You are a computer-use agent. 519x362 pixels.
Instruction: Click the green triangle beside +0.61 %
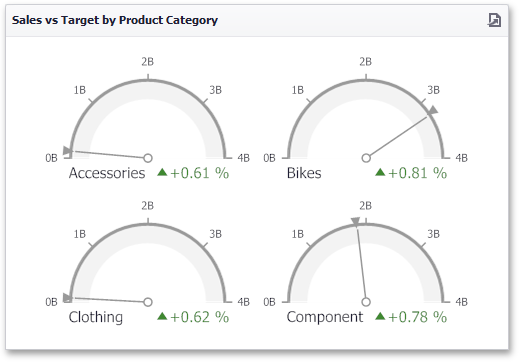[x=162, y=172]
